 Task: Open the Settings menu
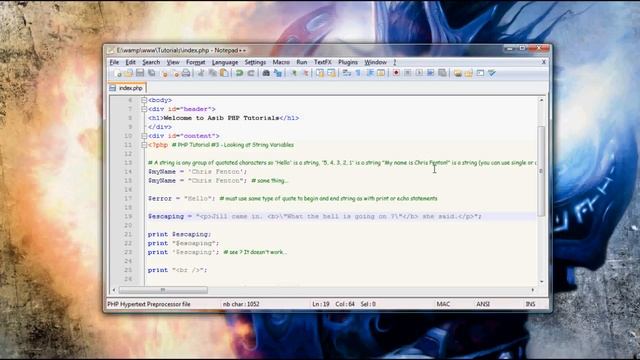[x=255, y=62]
